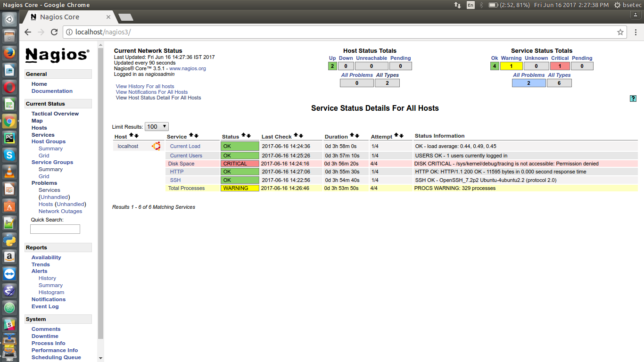Open the Limit Results dropdown

pos(157,127)
